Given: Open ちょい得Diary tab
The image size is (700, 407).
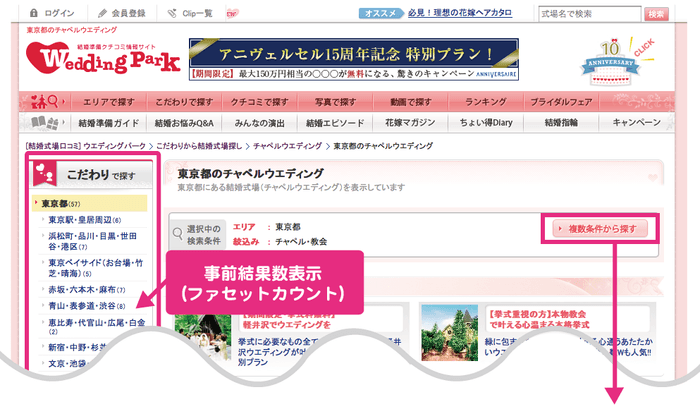Looking at the screenshot, I should pyautogui.click(x=486, y=123).
